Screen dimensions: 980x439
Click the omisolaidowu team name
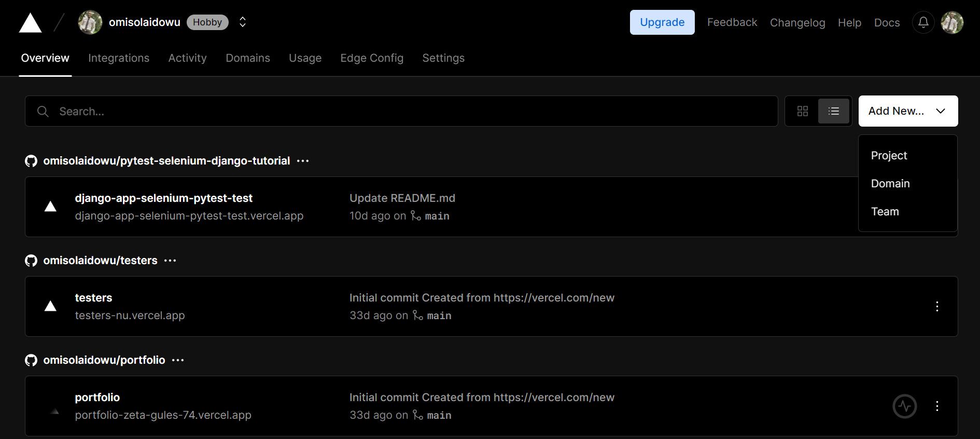144,22
